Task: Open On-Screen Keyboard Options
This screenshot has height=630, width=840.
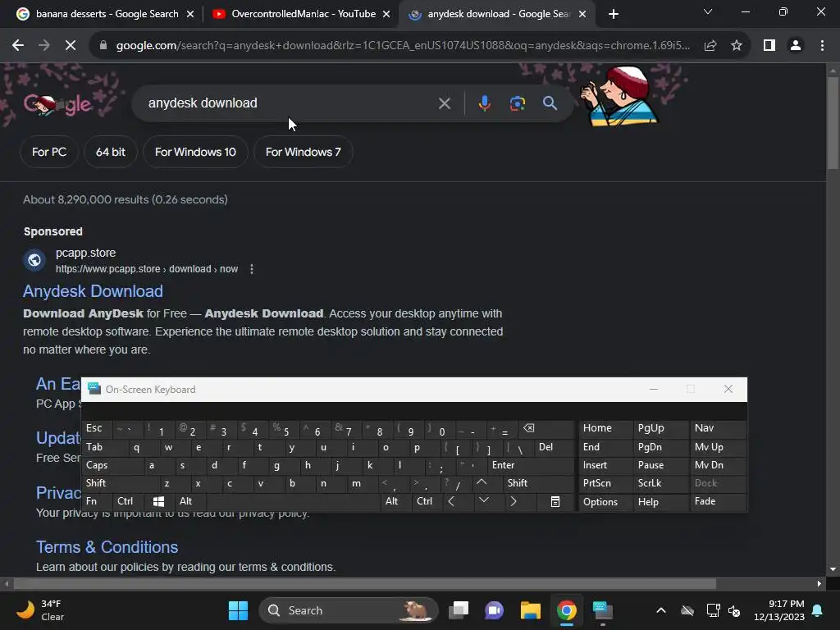Action: click(605, 501)
